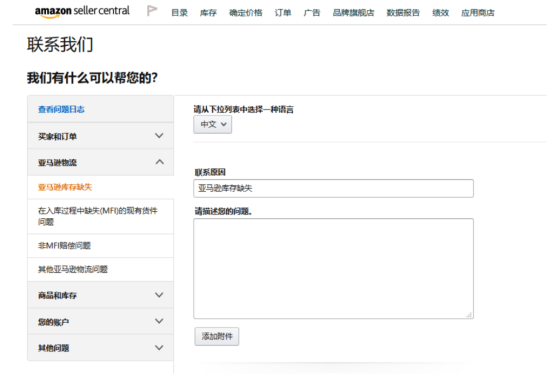Click the 添加附件 button
The width and height of the screenshot is (554, 376).
[217, 336]
